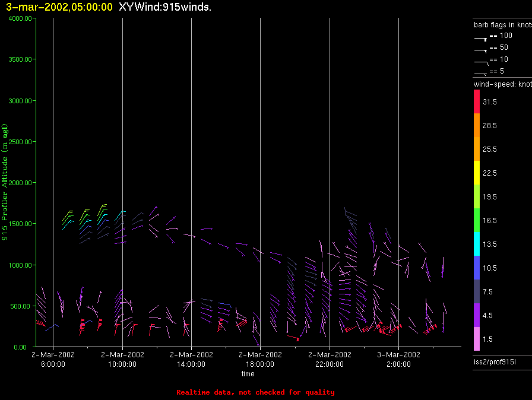This screenshot has width=532, height=400.
Task: Click the 0.00 altitude axis label
Action: [x=20, y=347]
